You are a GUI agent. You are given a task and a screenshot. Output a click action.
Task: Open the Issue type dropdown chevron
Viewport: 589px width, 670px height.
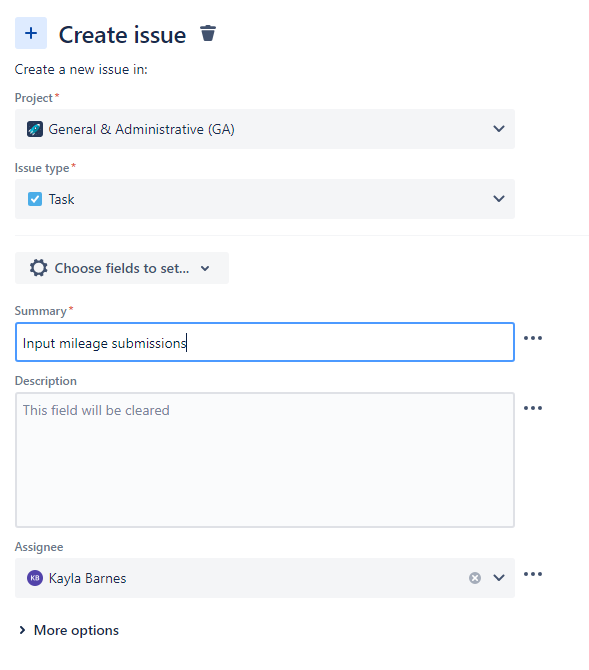click(x=499, y=199)
